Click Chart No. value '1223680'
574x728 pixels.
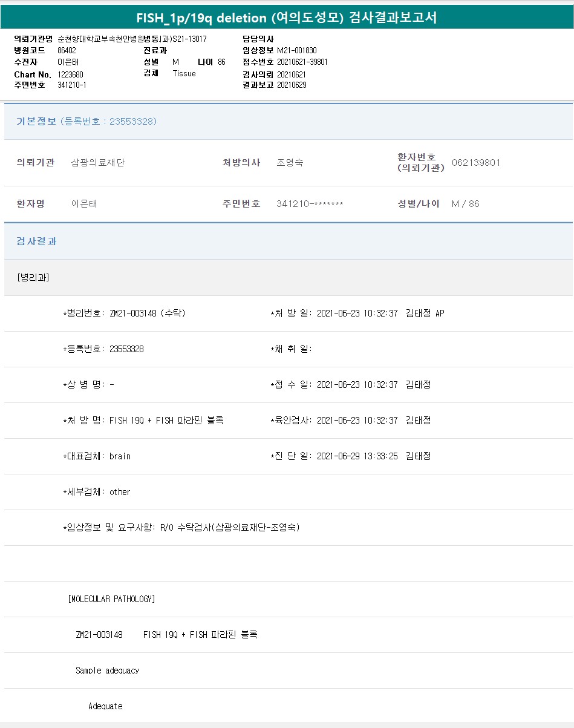[70, 74]
